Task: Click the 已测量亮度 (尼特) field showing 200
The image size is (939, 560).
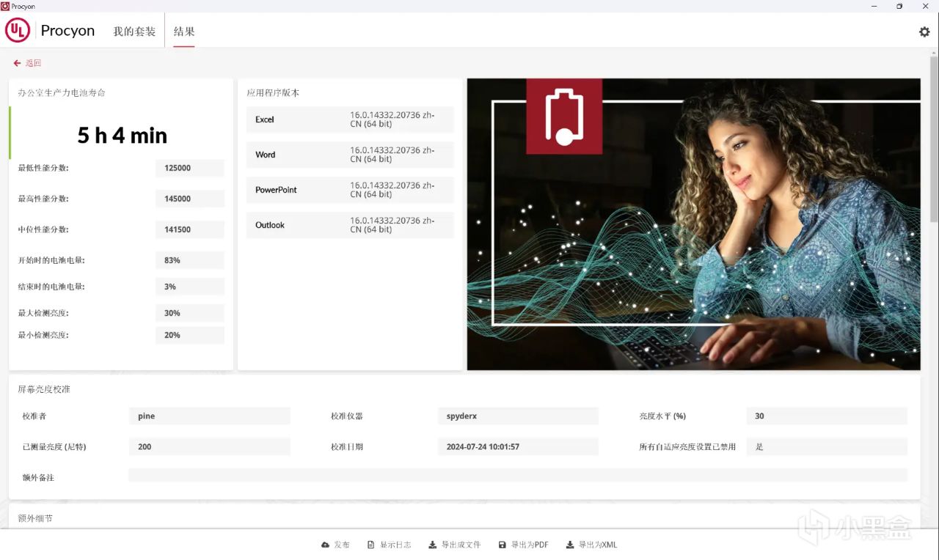Action: click(209, 446)
